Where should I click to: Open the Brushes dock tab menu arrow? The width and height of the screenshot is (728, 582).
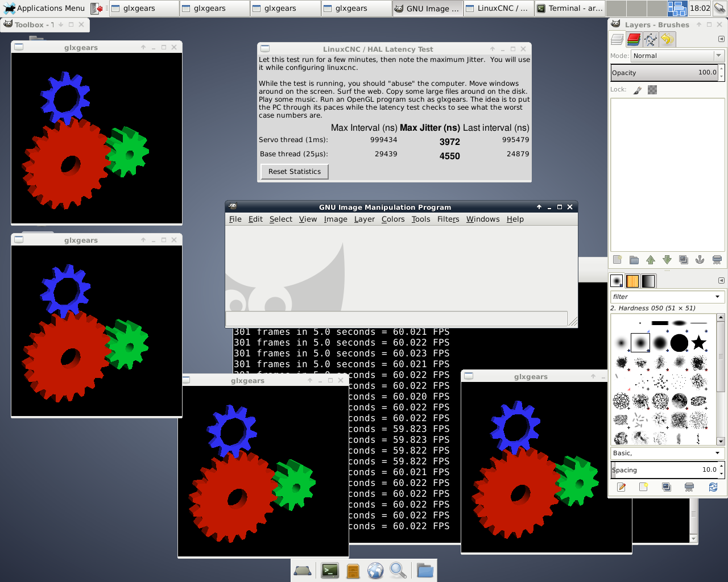721,281
